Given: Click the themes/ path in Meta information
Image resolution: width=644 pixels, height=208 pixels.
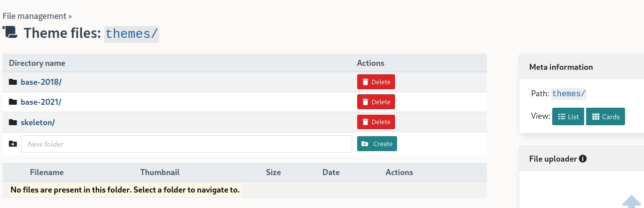Looking at the screenshot, I should 569,94.
